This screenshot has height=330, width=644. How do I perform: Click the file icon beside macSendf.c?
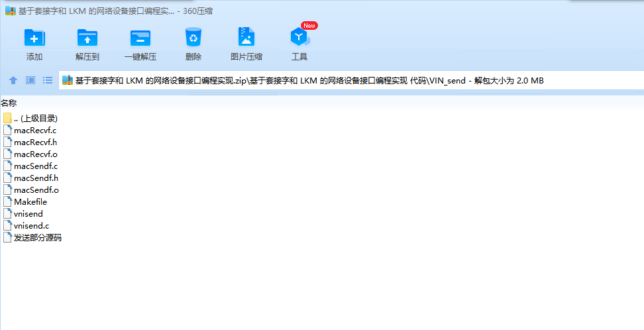7,166
